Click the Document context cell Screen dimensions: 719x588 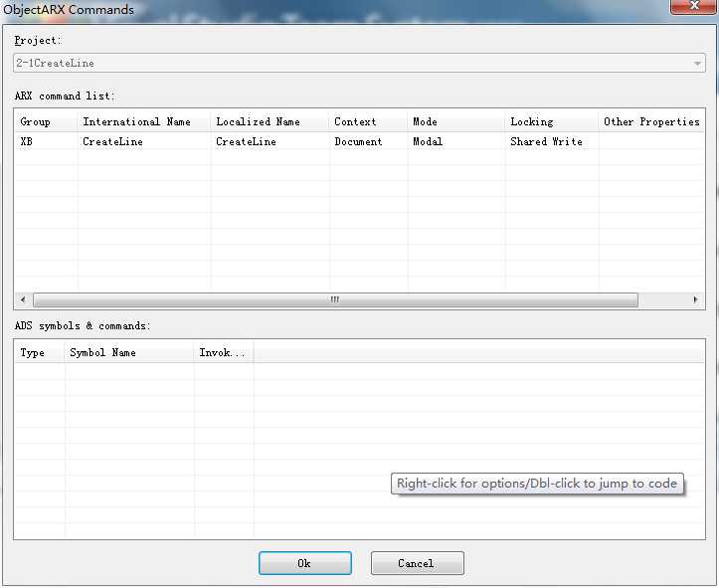pos(358,141)
